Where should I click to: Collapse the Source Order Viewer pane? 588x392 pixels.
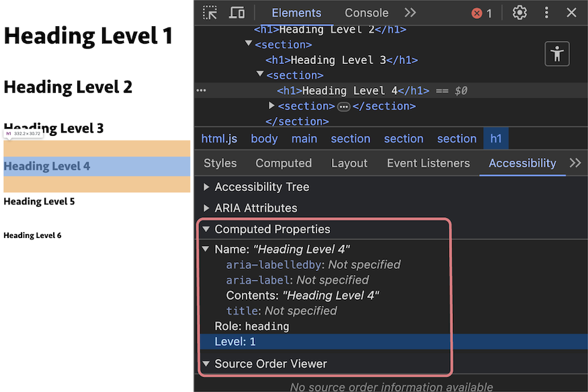[206, 364]
